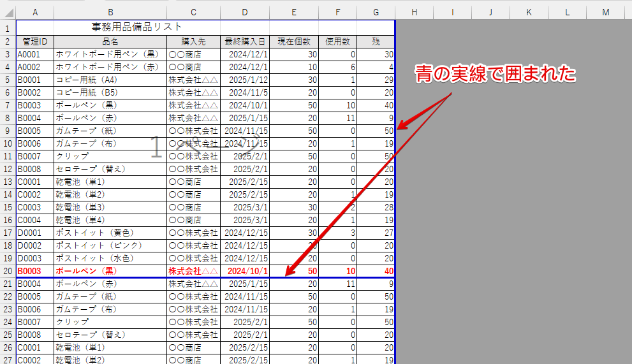Screen dimensions: 632x364
Task: Click the 管理ID header cell
Action: (x=35, y=41)
